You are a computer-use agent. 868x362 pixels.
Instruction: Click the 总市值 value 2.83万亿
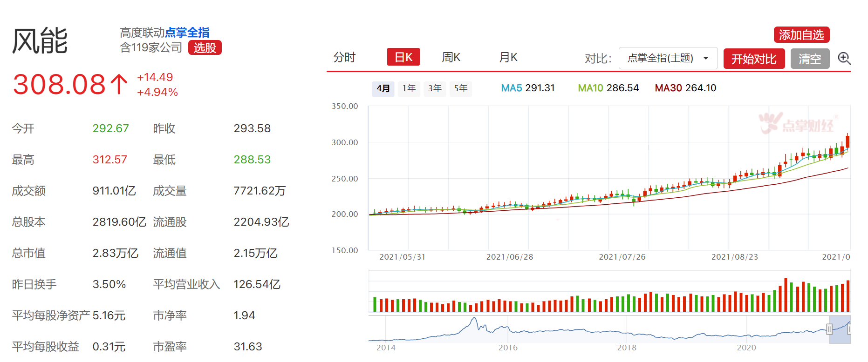pyautogui.click(x=116, y=253)
